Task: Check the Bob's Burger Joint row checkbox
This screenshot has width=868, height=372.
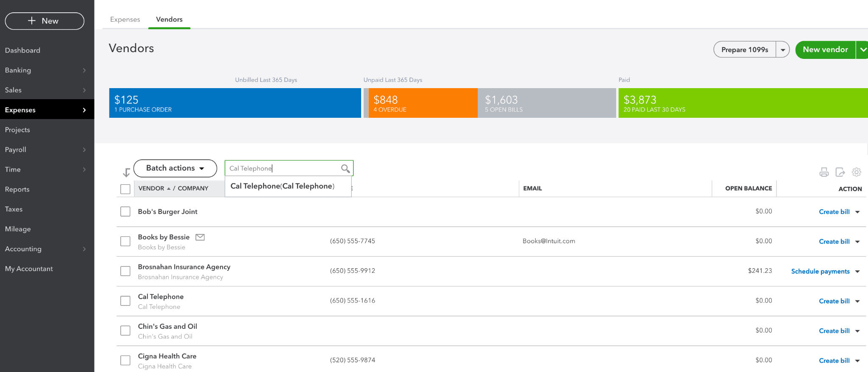Action: [125, 211]
